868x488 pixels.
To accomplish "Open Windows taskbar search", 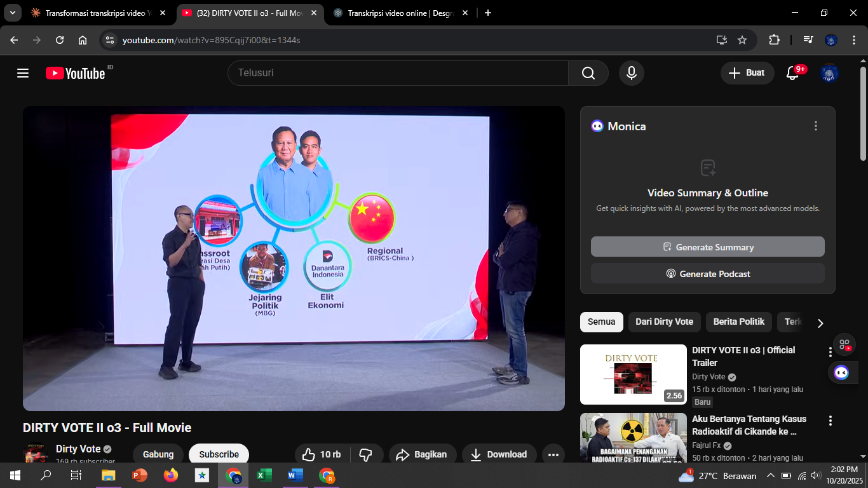I will pos(46,475).
